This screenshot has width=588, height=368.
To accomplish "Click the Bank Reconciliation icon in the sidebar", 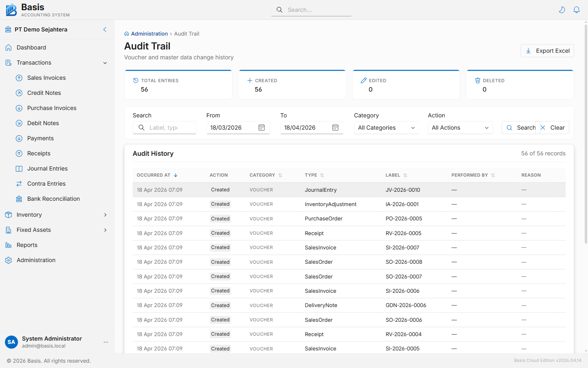I will click(19, 199).
